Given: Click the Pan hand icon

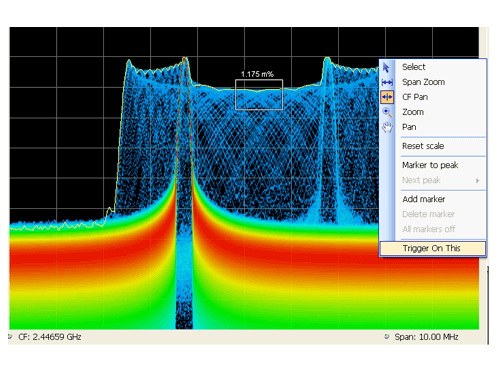Looking at the screenshot, I should [x=387, y=127].
